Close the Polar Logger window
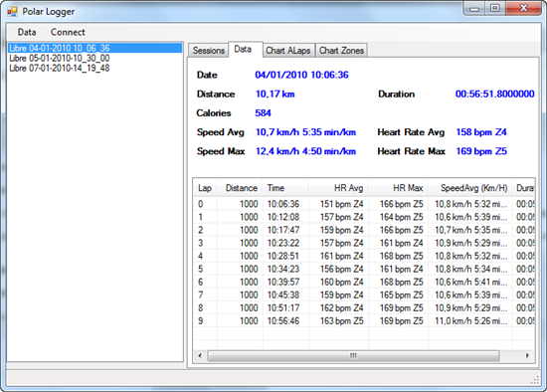 523,8
